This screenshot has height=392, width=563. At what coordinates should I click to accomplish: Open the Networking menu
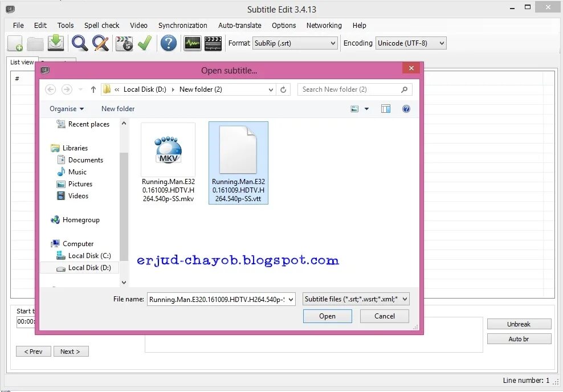click(x=324, y=26)
